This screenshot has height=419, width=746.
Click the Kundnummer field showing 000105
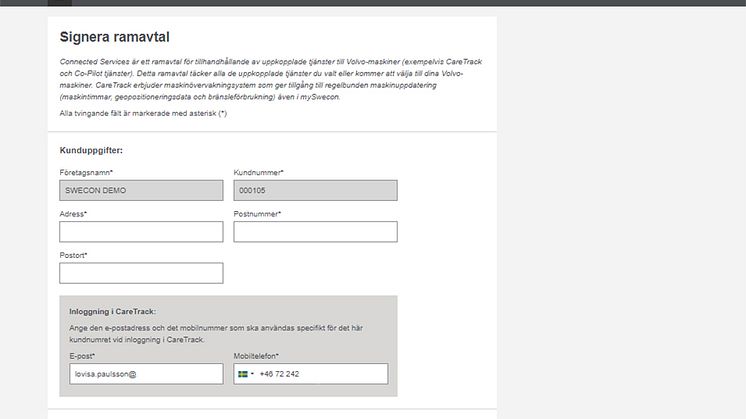[x=315, y=190]
